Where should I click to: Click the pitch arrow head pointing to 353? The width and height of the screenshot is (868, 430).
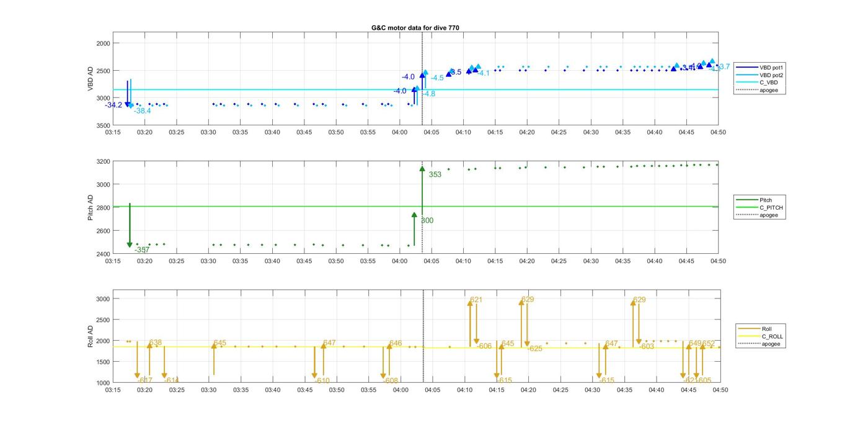coord(422,168)
